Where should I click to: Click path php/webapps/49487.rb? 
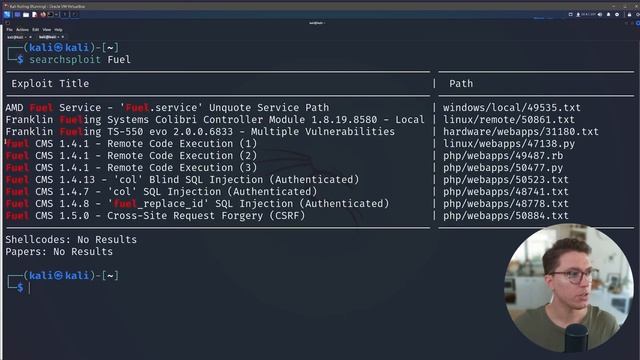click(503, 156)
